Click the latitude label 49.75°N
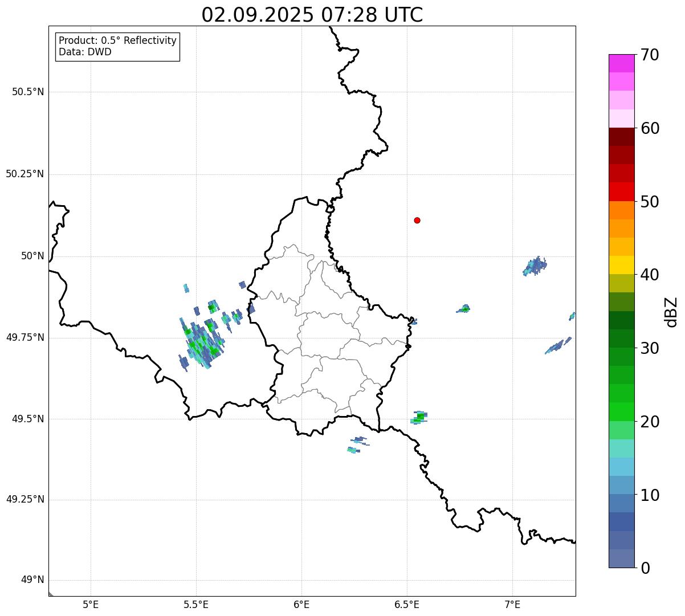 click(25, 337)
